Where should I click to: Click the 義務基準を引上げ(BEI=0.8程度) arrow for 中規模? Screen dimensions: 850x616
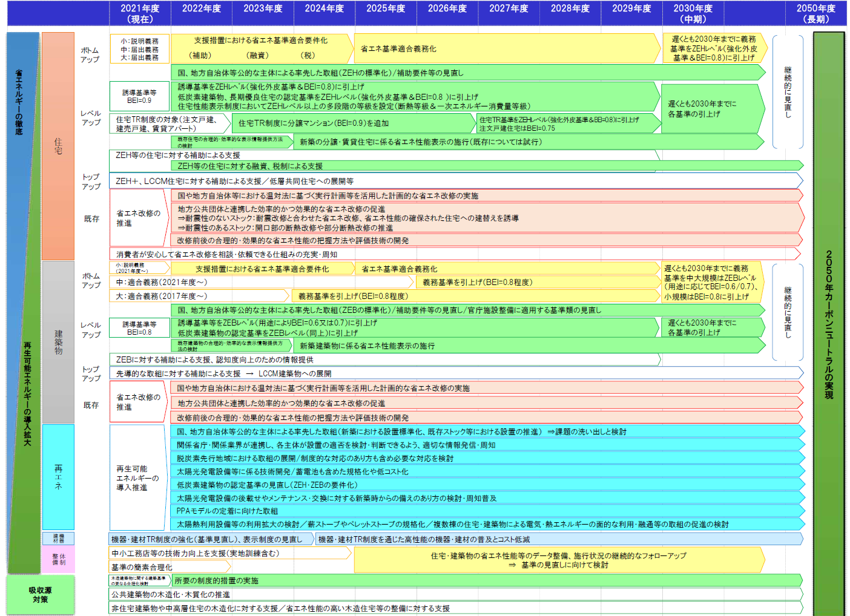point(536,283)
